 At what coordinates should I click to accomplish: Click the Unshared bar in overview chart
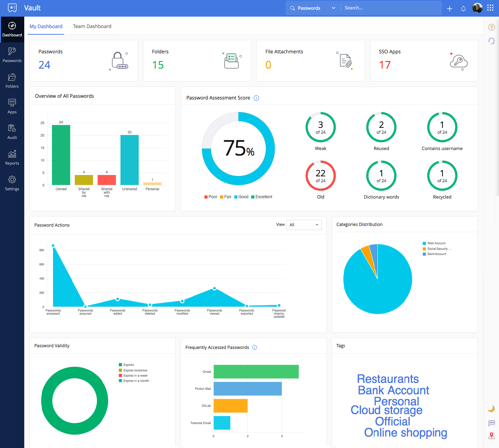tap(130, 160)
